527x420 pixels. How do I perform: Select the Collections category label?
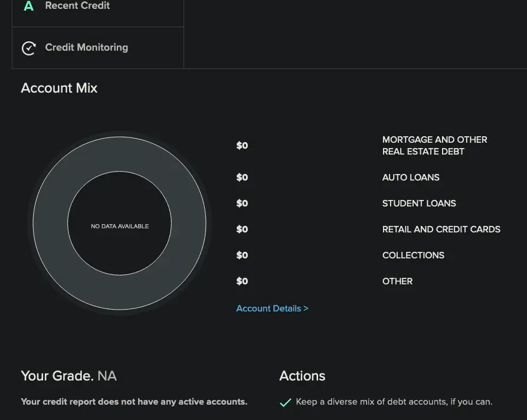tap(413, 255)
